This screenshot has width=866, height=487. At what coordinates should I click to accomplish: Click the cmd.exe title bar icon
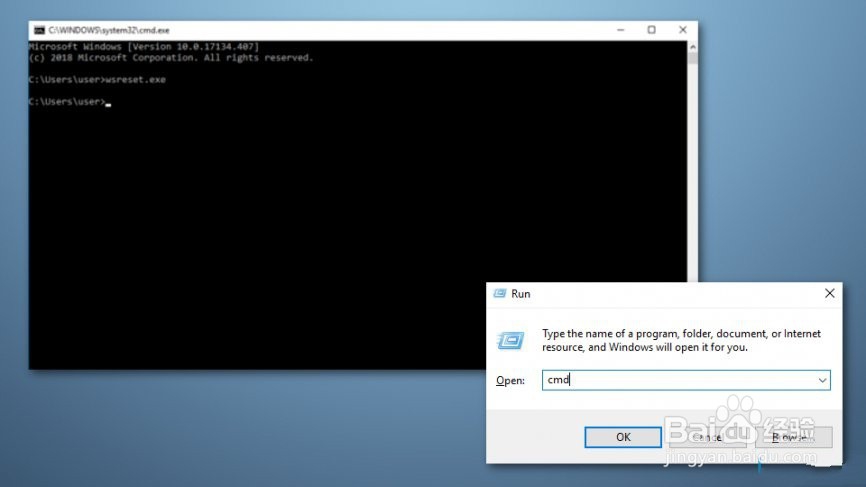(39, 30)
